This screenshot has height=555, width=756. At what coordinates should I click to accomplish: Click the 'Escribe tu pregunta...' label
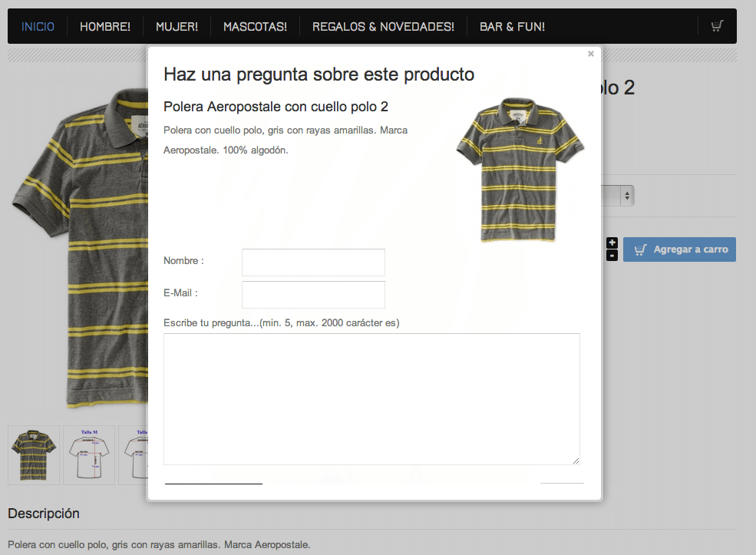(282, 322)
